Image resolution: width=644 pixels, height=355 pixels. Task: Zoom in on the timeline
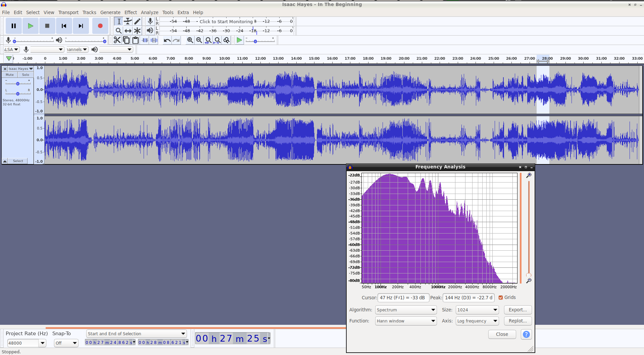[x=190, y=40]
